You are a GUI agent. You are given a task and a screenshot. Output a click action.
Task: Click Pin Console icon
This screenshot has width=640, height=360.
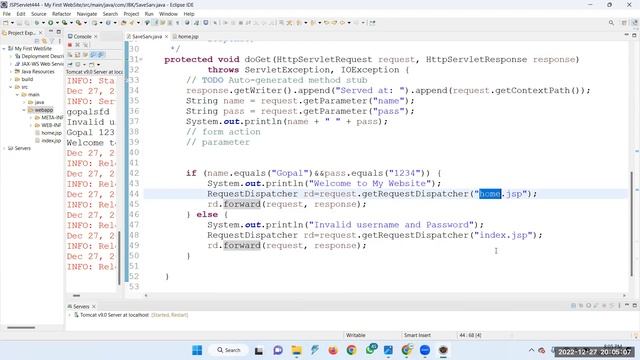(x=70, y=64)
